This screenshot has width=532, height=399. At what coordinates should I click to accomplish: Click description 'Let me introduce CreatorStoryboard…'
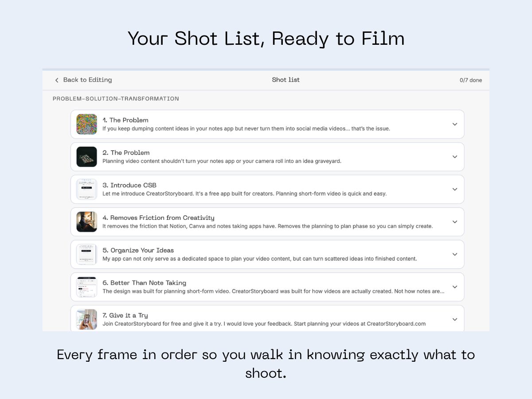(x=245, y=194)
